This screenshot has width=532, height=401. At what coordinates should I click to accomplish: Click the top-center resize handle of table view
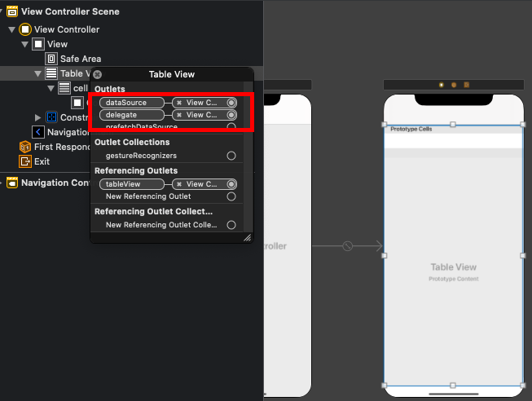(453, 125)
